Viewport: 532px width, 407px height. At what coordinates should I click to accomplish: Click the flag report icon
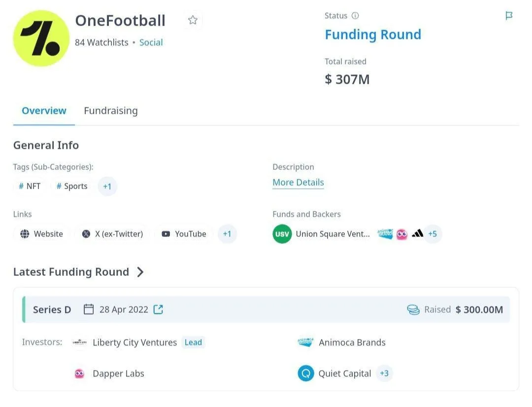pos(509,16)
